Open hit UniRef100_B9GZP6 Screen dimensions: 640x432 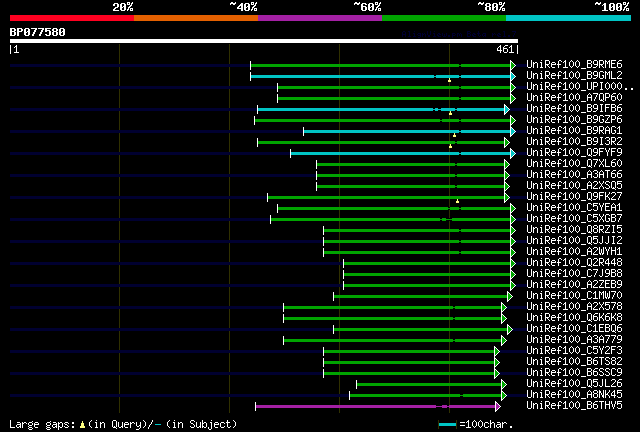coord(574,120)
